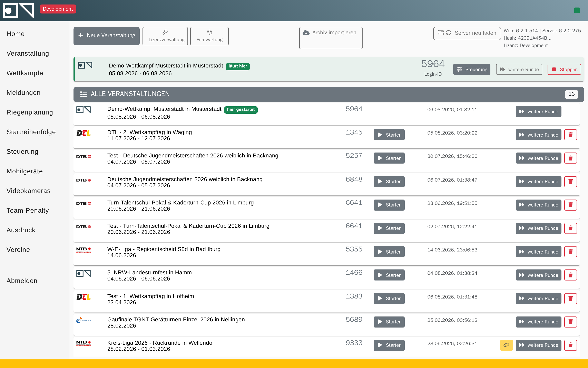Click the green connection status indicator
588x368 pixels.
pos(577,10)
